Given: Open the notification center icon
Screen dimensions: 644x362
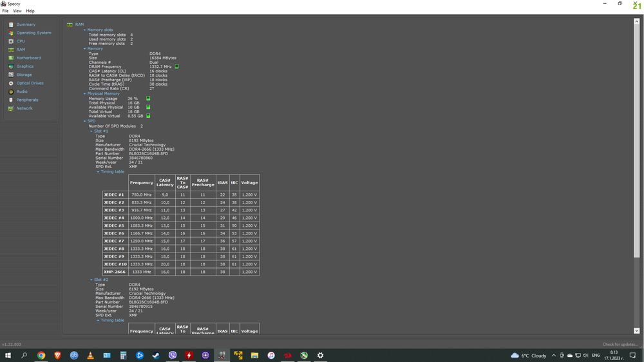Looking at the screenshot, I should click(632, 356).
